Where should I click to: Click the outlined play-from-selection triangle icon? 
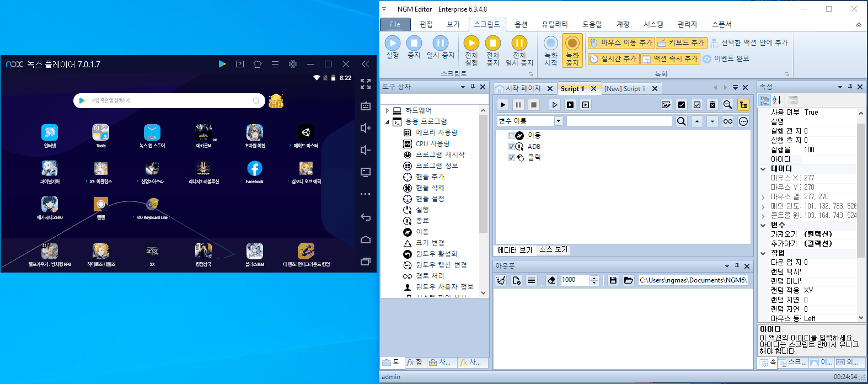tap(555, 105)
